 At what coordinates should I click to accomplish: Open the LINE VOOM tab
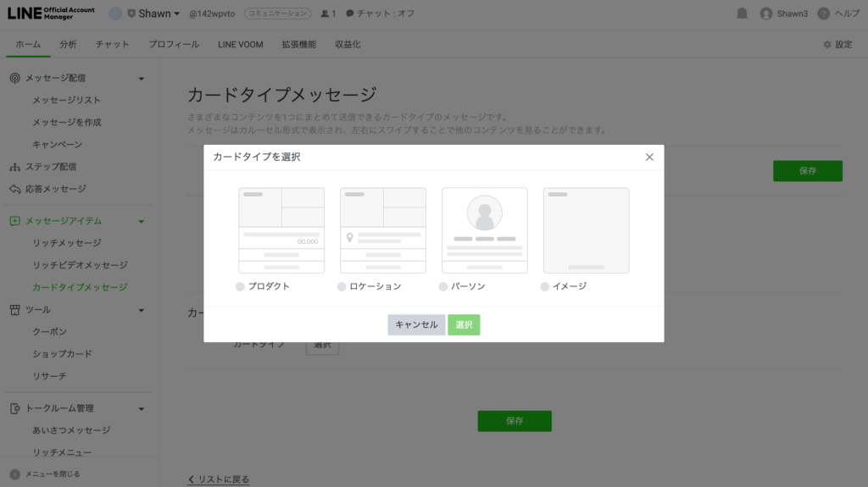tap(240, 44)
